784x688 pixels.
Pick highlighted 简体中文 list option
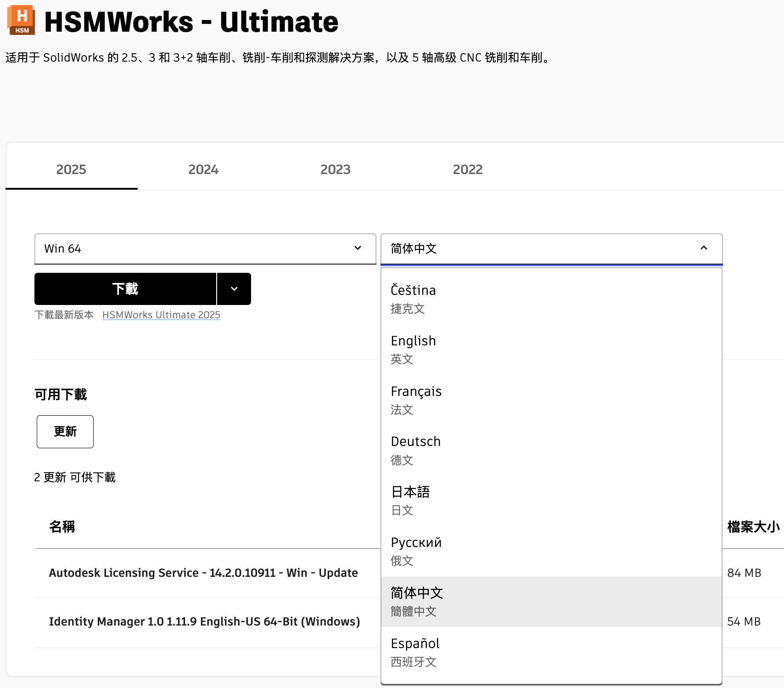(551, 602)
